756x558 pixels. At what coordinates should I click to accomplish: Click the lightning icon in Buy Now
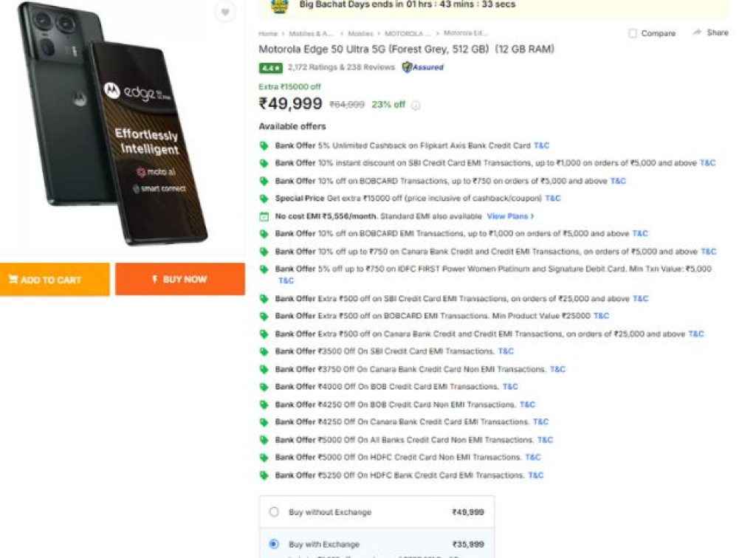click(155, 279)
